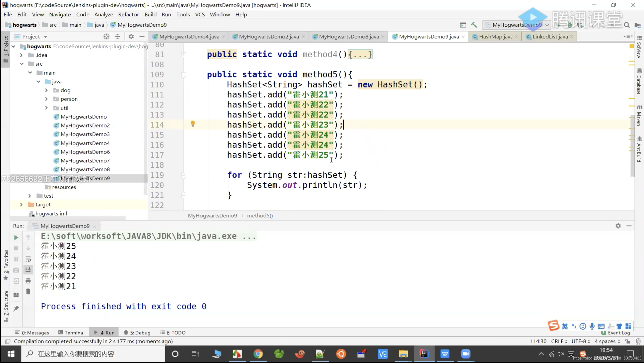Open Run panel settings gear
This screenshot has height=363, width=644.
(x=618, y=226)
